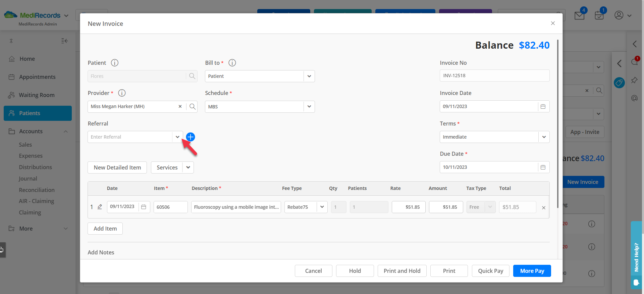
Task: Click the Provider info icon
Action: tap(122, 93)
